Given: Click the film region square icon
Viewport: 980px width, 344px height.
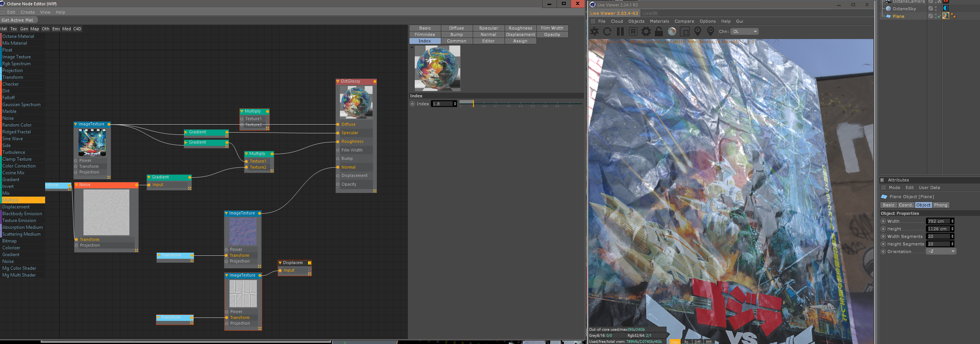Looking at the screenshot, I should [685, 31].
